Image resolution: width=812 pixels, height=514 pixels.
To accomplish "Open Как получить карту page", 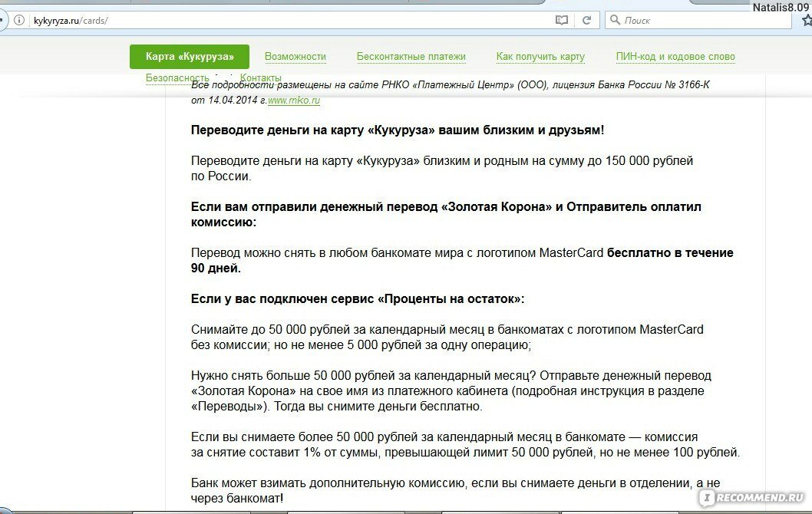I will (540, 57).
